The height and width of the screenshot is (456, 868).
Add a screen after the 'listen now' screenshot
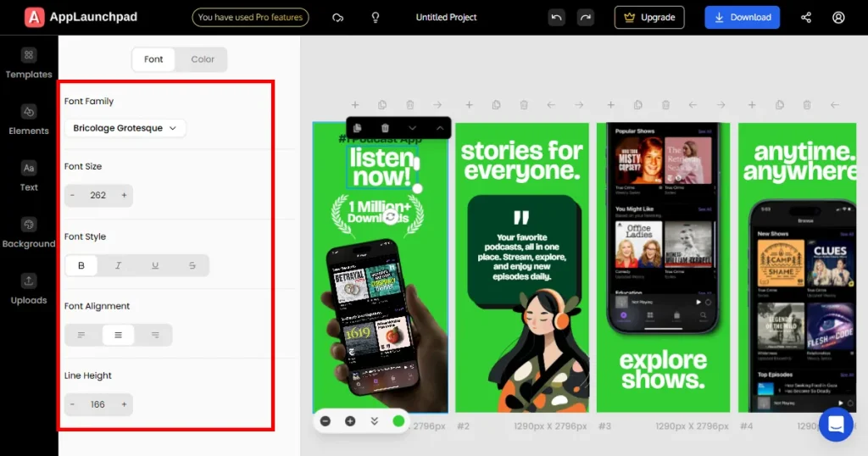point(355,104)
